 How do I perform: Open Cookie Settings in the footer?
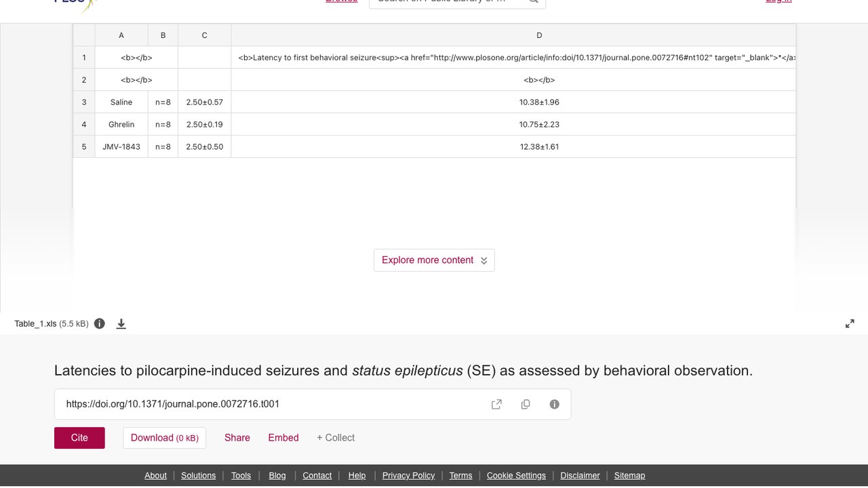[516, 475]
